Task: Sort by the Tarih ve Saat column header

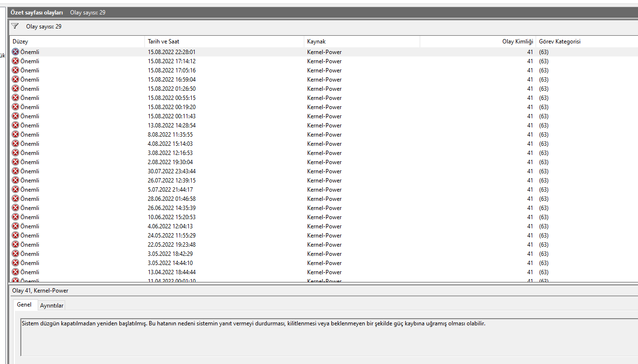Action: pos(225,42)
